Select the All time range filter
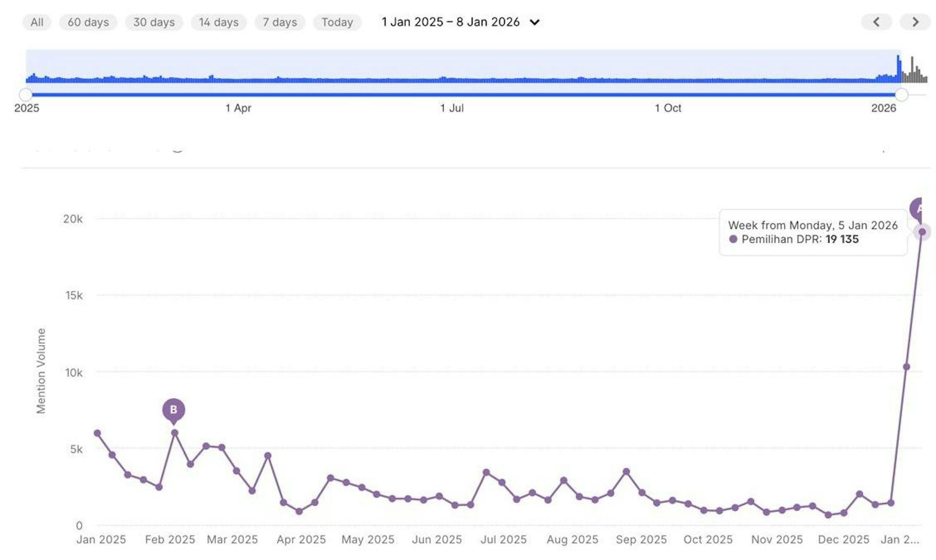 pos(37,22)
